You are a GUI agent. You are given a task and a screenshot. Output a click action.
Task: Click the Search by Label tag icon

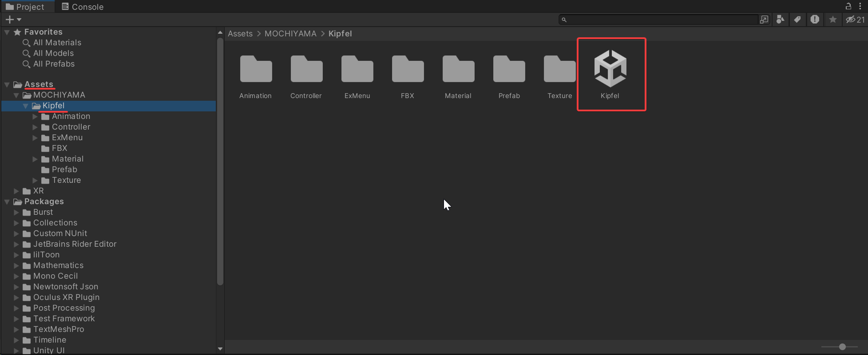[x=797, y=20]
